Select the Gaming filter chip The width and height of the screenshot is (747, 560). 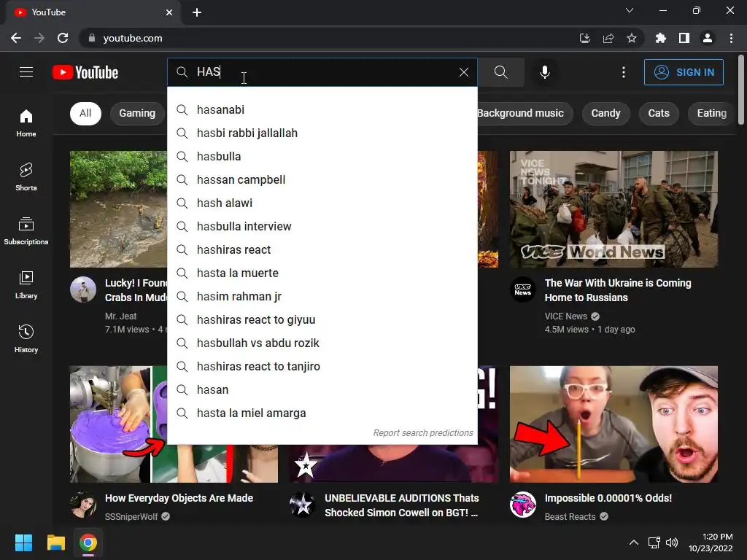137,113
